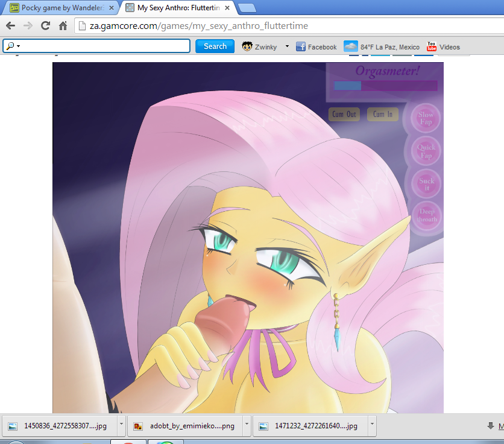
Task: Click the blue Search button
Action: point(215,46)
